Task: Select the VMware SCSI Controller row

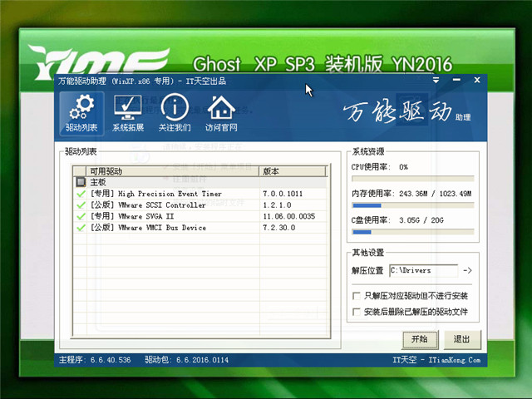Action: tap(200, 205)
